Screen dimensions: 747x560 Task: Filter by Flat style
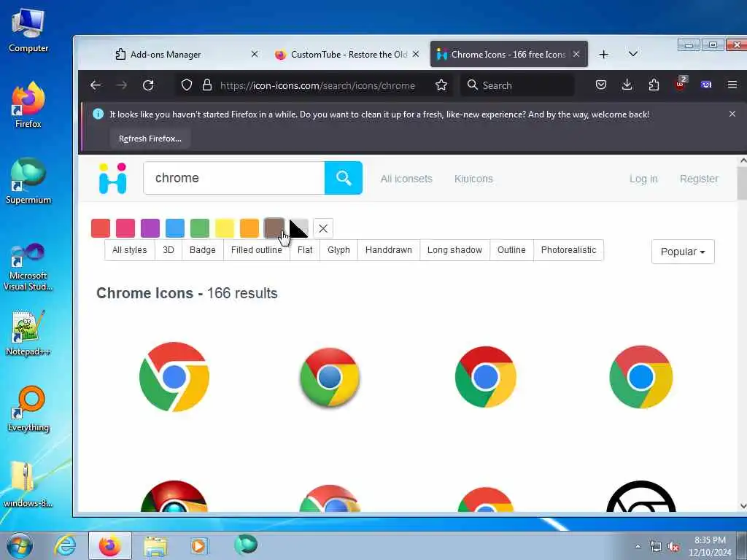tap(305, 250)
